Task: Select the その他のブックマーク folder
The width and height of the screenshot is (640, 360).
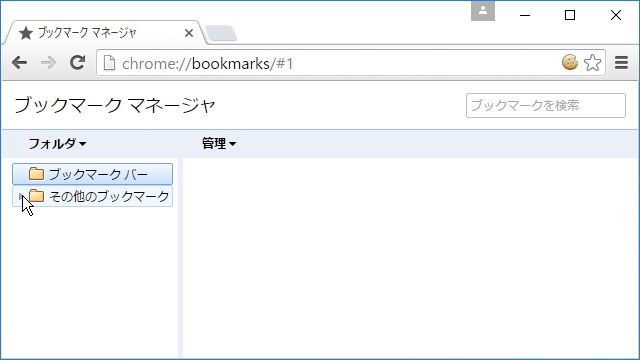Action: [93, 196]
